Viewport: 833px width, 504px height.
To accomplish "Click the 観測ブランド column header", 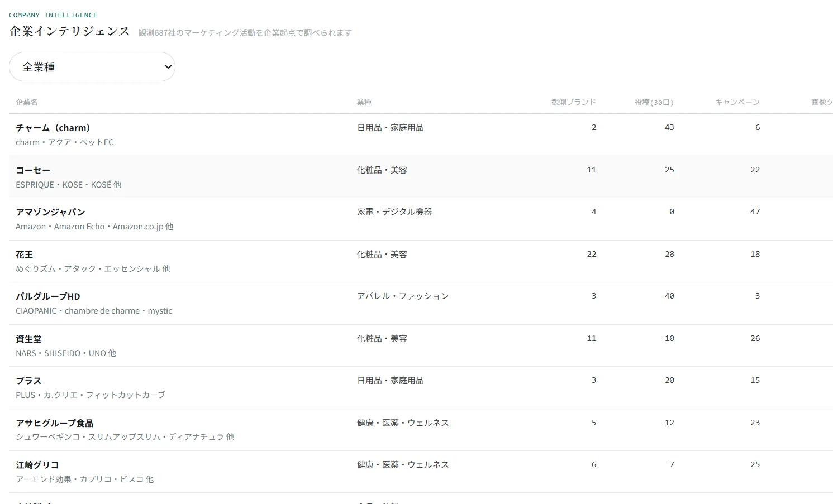I will 573,102.
